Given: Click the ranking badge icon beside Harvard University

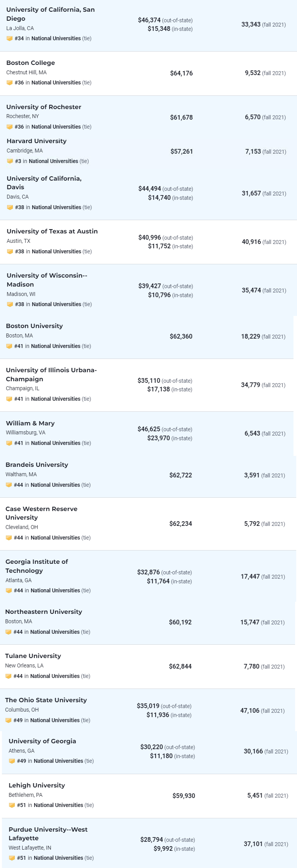Looking at the screenshot, I should coord(10,161).
